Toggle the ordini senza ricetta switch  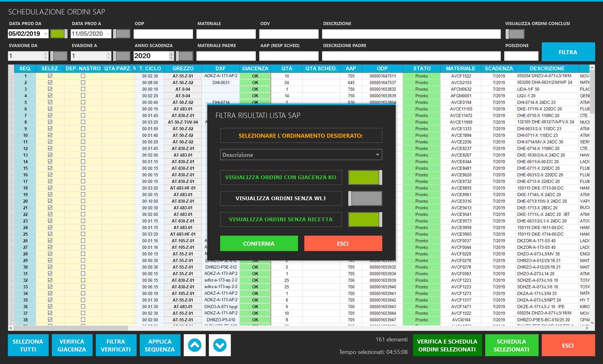(365, 219)
